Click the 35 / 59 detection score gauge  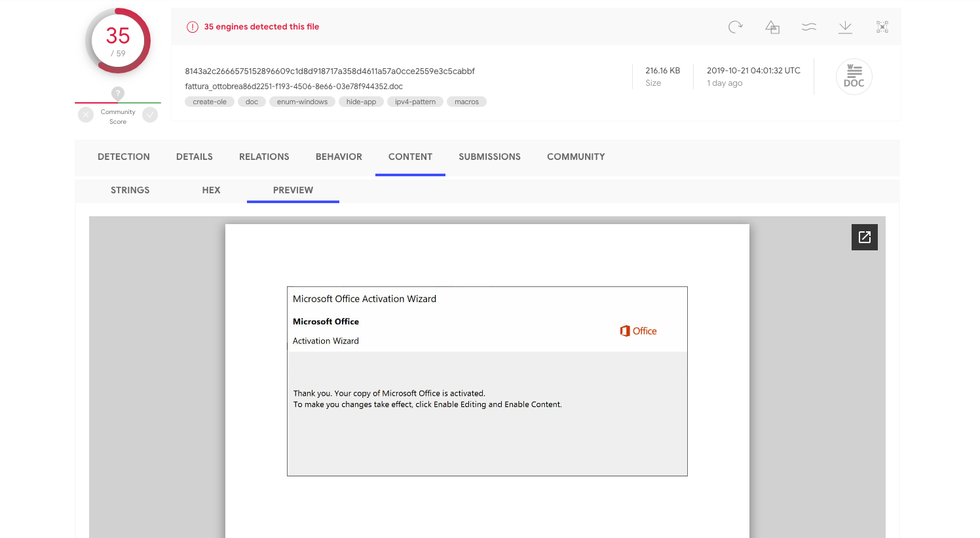(118, 41)
